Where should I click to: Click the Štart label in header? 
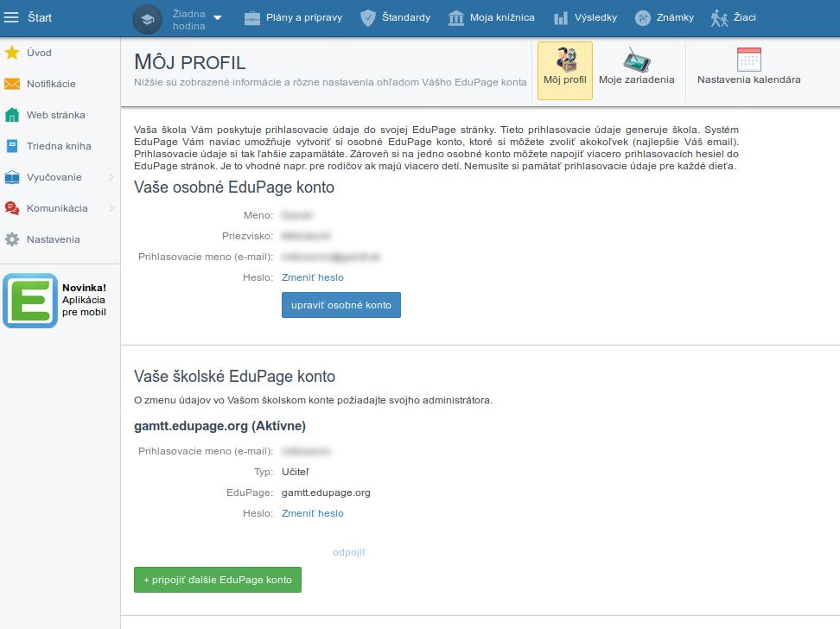40,17
